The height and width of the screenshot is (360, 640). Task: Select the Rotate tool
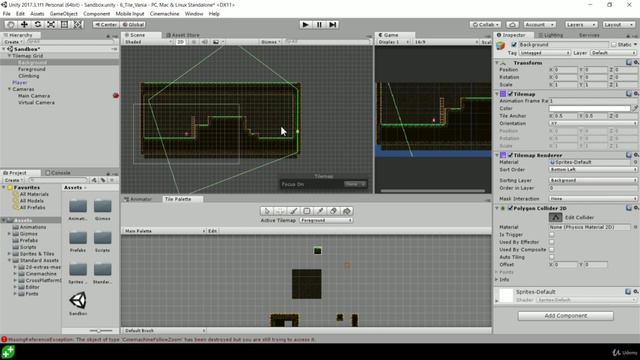(x=38, y=24)
